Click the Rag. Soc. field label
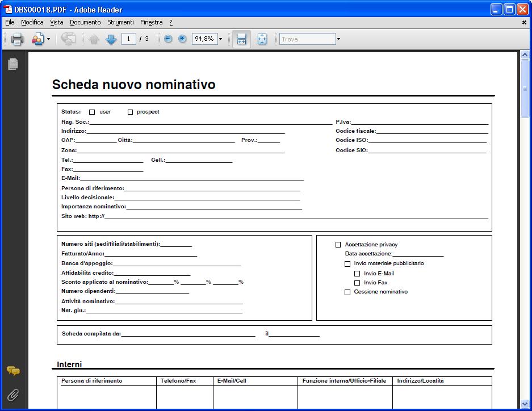Image resolution: width=532 pixels, height=411 pixels. pyautogui.click(x=75, y=121)
